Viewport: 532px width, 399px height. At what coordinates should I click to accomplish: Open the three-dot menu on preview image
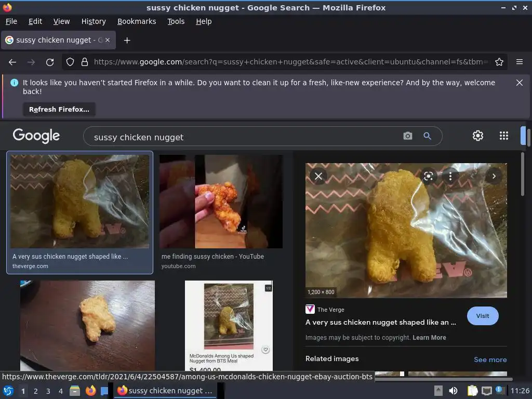(x=450, y=176)
